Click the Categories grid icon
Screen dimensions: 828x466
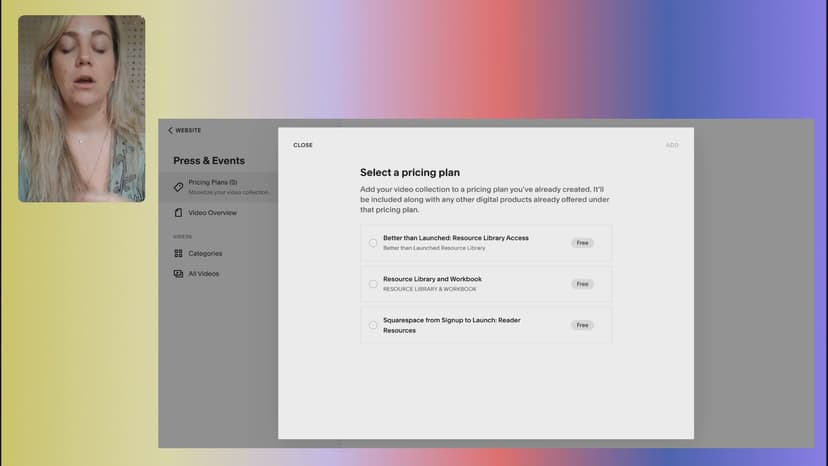178,253
